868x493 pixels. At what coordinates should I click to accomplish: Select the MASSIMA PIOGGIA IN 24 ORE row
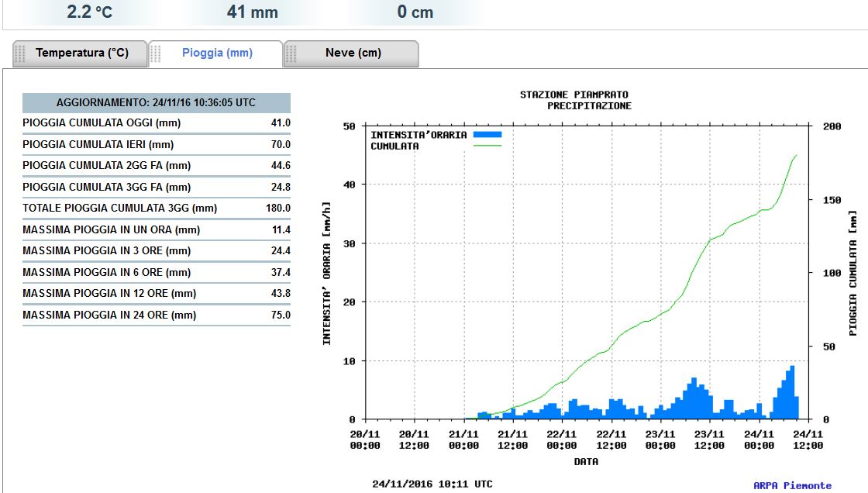[x=156, y=315]
